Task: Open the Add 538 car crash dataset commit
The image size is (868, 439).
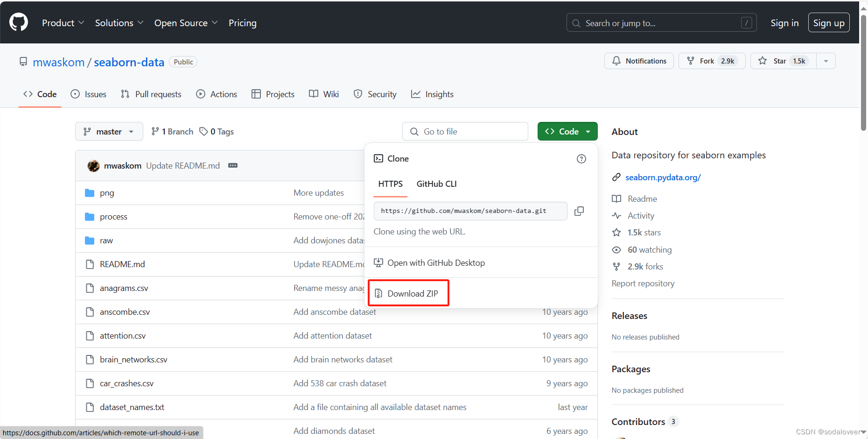Action: (340, 383)
